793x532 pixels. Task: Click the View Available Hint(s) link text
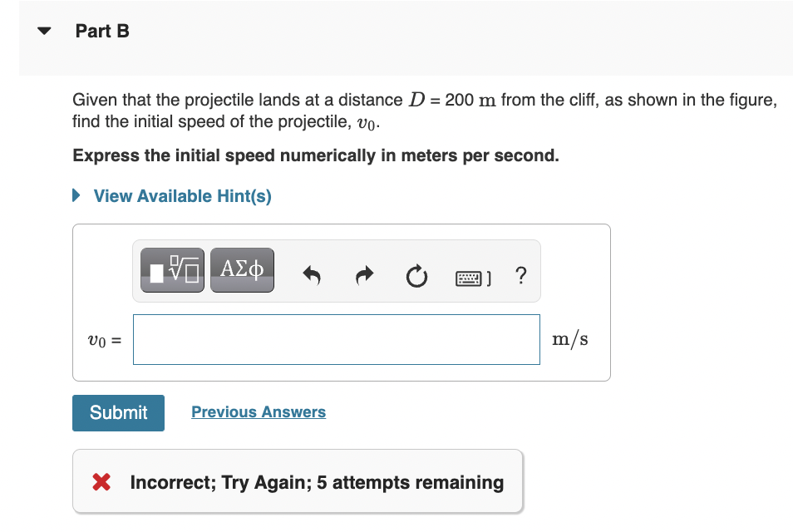[x=182, y=195]
